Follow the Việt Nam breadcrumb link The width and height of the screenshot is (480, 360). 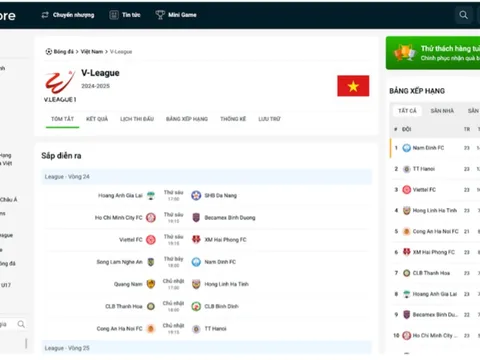pos(92,52)
